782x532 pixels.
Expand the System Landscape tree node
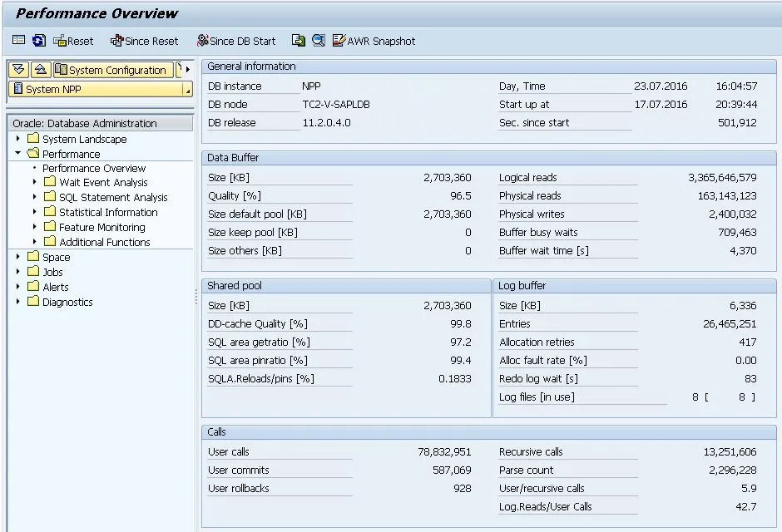coord(18,139)
